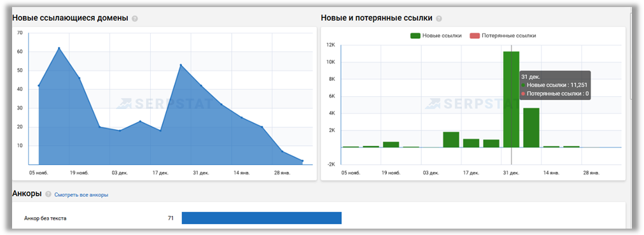Click the tallest green bar at 31 дек.
The width and height of the screenshot is (644, 235).
coord(511,99)
